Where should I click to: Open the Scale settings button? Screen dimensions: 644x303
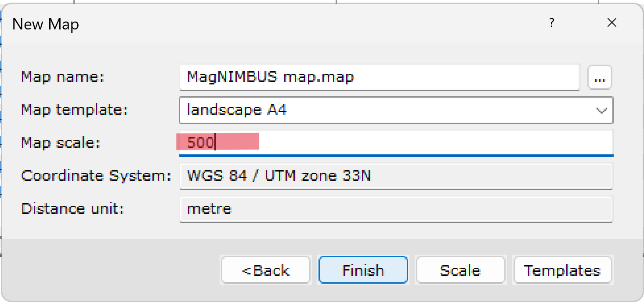coord(460,270)
